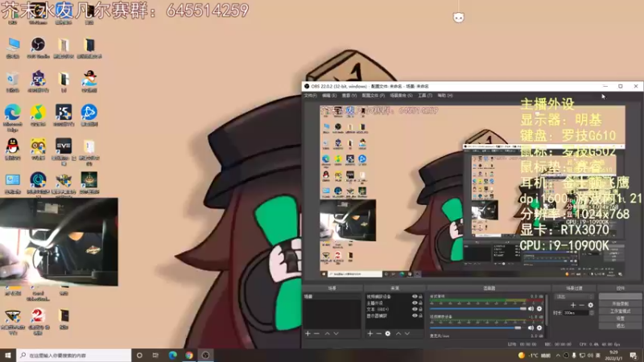Add a scene with the Scenes plus icon
The image size is (644, 362).
(x=308, y=334)
